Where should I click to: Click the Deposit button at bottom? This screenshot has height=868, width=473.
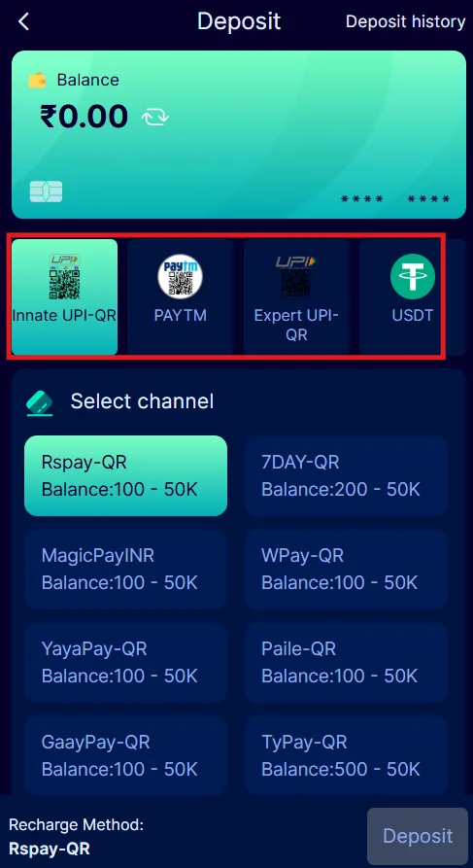[418, 836]
